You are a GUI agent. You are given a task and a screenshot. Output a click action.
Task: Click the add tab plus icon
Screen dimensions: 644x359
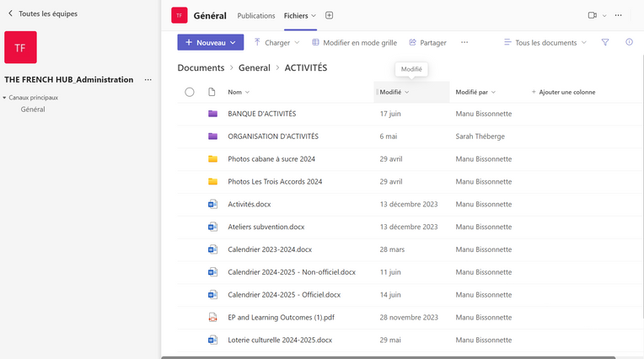(330, 15)
